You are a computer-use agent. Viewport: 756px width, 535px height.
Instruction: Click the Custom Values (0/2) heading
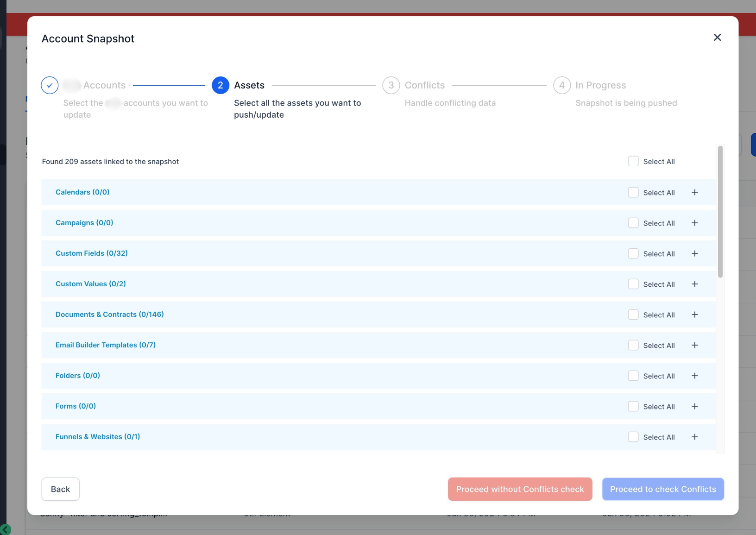pyautogui.click(x=91, y=284)
